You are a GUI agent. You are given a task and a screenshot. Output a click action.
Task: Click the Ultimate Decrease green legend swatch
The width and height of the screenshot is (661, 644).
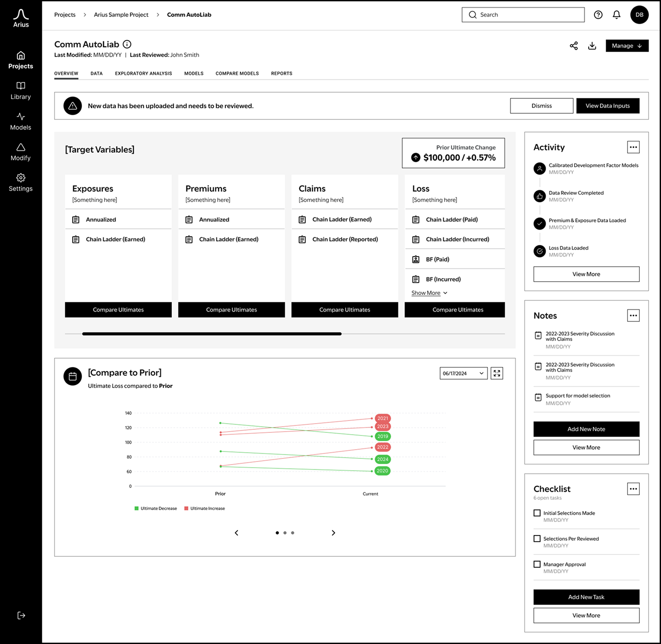pyautogui.click(x=137, y=509)
